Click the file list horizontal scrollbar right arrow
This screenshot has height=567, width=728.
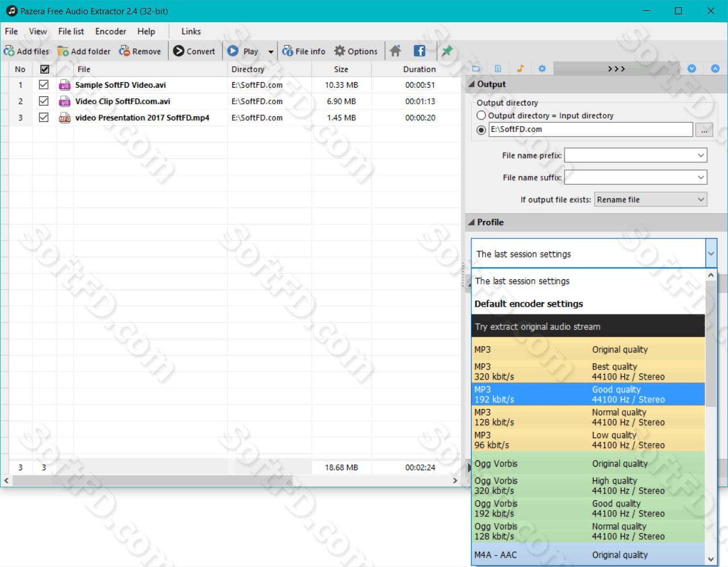(455, 480)
